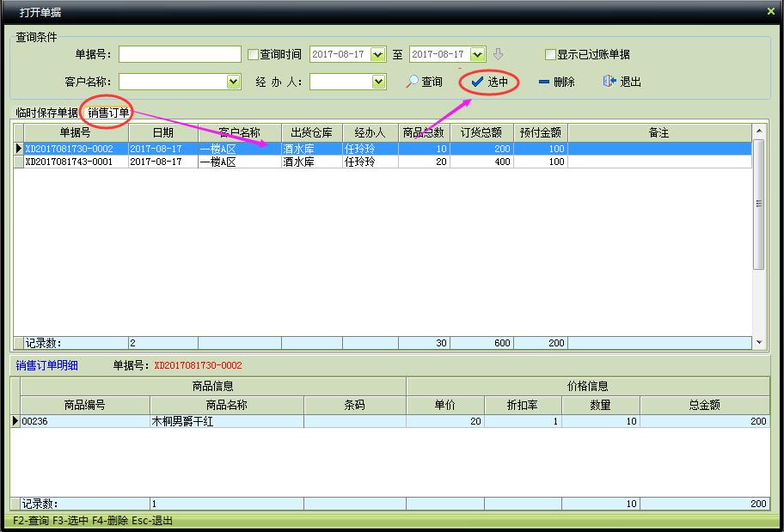Screen dimensions: 784x532
Task: Switch to the 销售订单 tab
Action: click(108, 113)
